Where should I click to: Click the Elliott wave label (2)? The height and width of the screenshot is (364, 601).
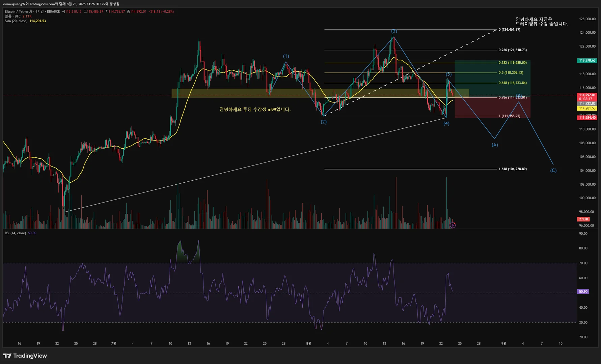pos(324,122)
